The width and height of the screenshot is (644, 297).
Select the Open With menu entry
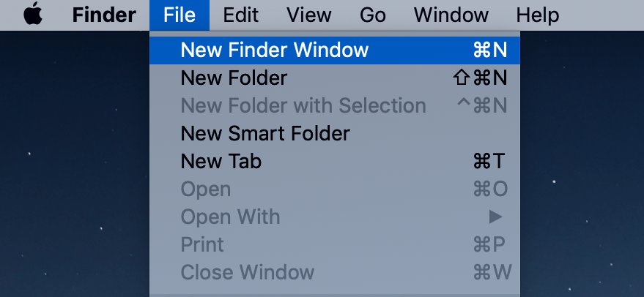pos(335,217)
